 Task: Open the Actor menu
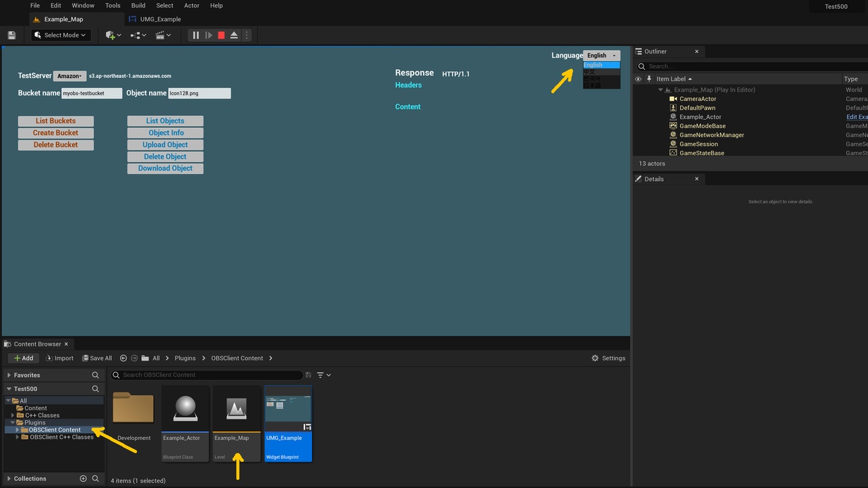192,5
